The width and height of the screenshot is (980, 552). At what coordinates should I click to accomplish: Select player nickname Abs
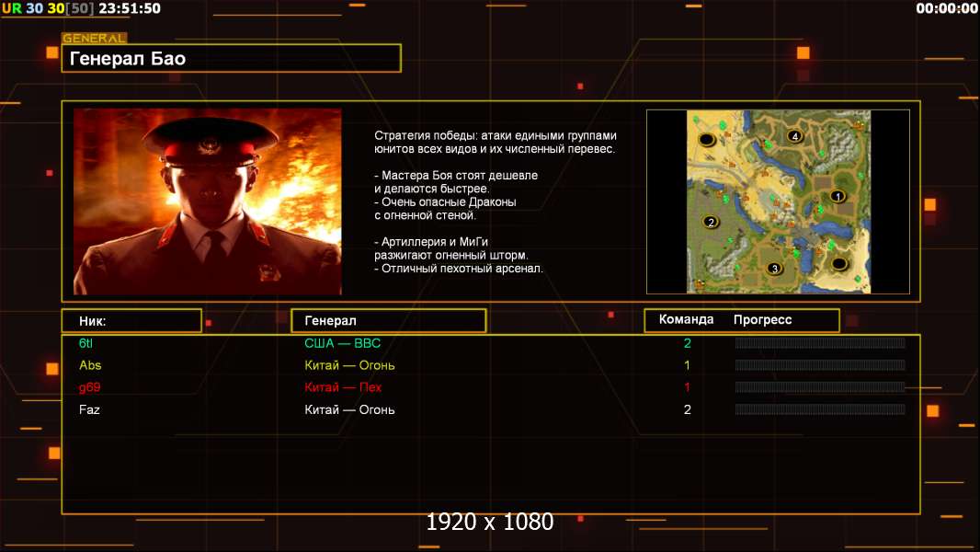(90, 365)
